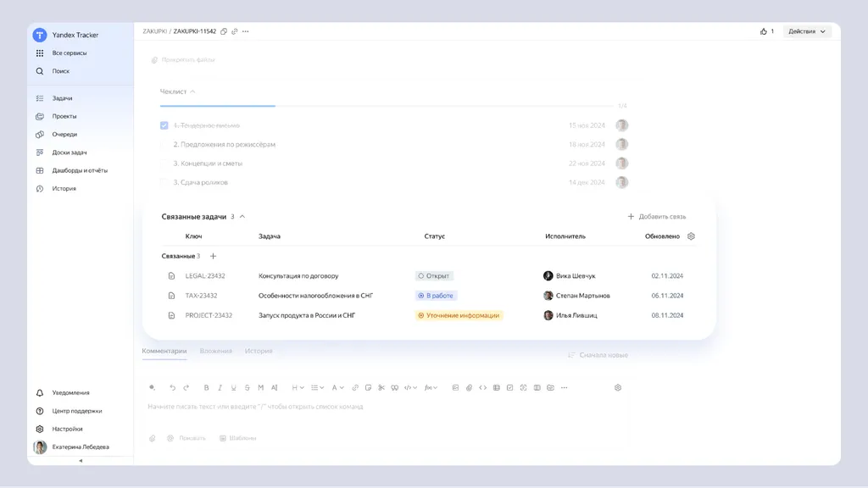Toggle bold formatting in comment editor
The image size is (868, 488).
coord(207,388)
